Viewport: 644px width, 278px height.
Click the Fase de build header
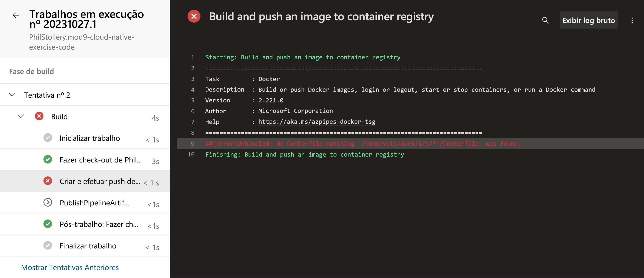click(x=31, y=71)
